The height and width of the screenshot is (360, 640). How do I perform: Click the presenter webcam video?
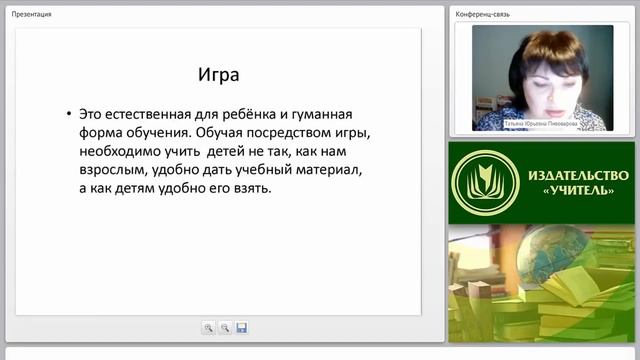pyautogui.click(x=542, y=78)
